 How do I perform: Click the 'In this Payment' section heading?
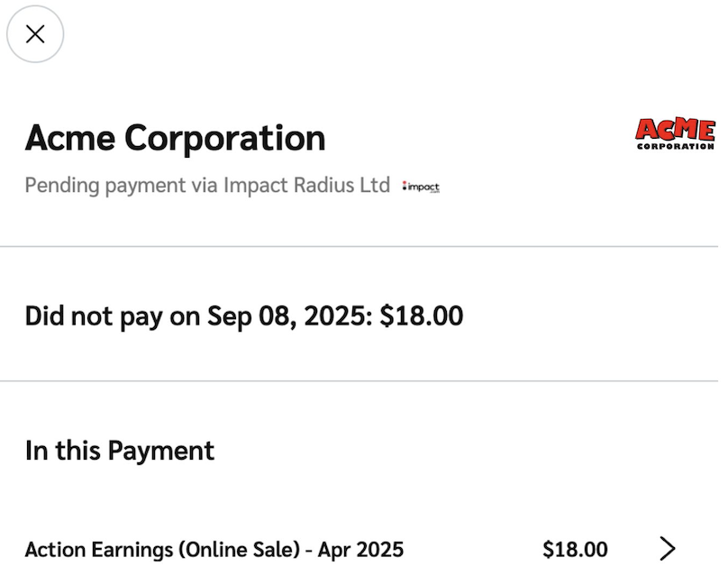pyautogui.click(x=120, y=450)
